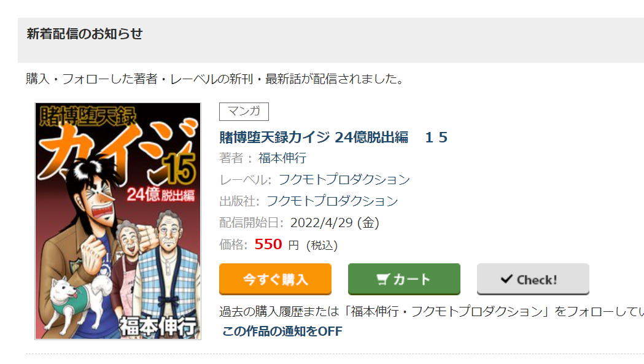The width and height of the screenshot is (644, 364).
Task: Select the マンガ category tag
Action: 244,111
